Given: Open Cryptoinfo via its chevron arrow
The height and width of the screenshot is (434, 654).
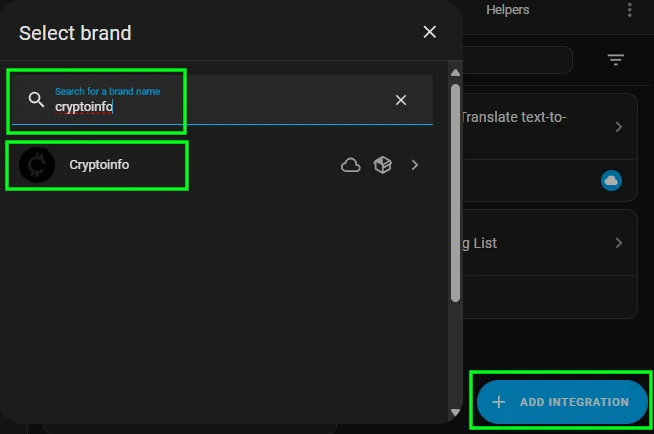Looking at the screenshot, I should [414, 165].
